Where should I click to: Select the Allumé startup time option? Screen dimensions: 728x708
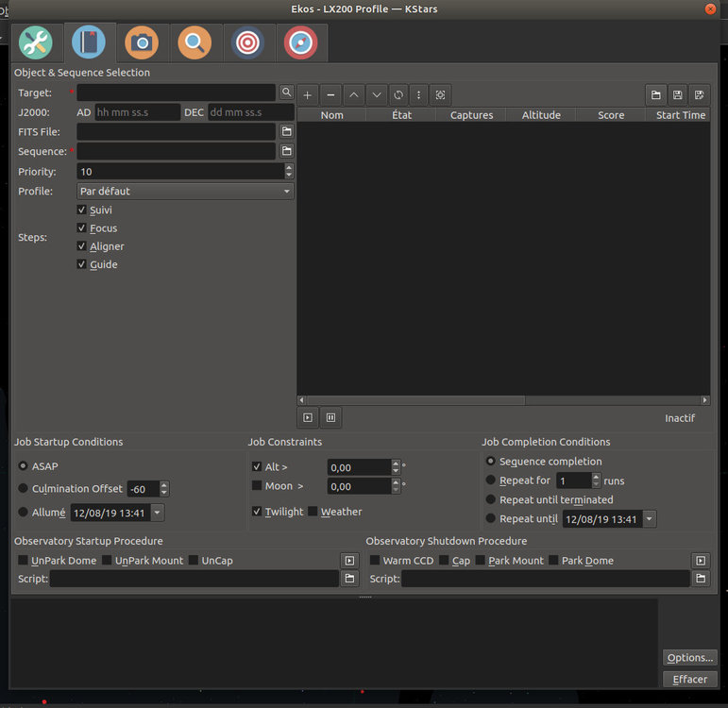(x=23, y=512)
